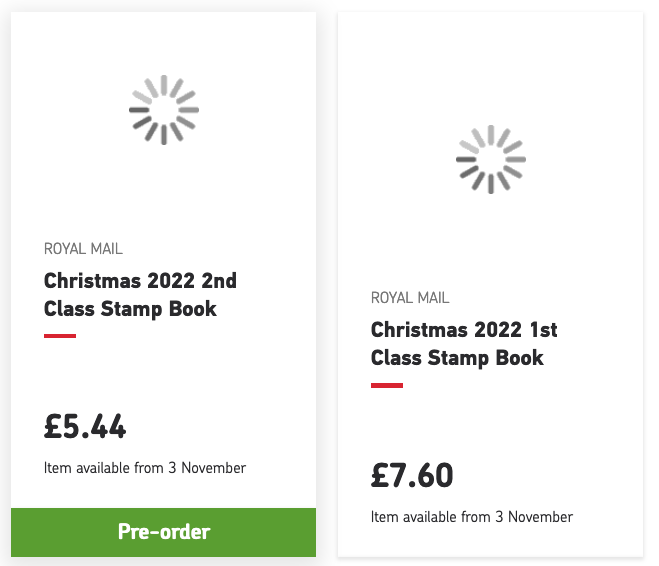
Task: Select the £5.44 price
Action: tap(85, 427)
